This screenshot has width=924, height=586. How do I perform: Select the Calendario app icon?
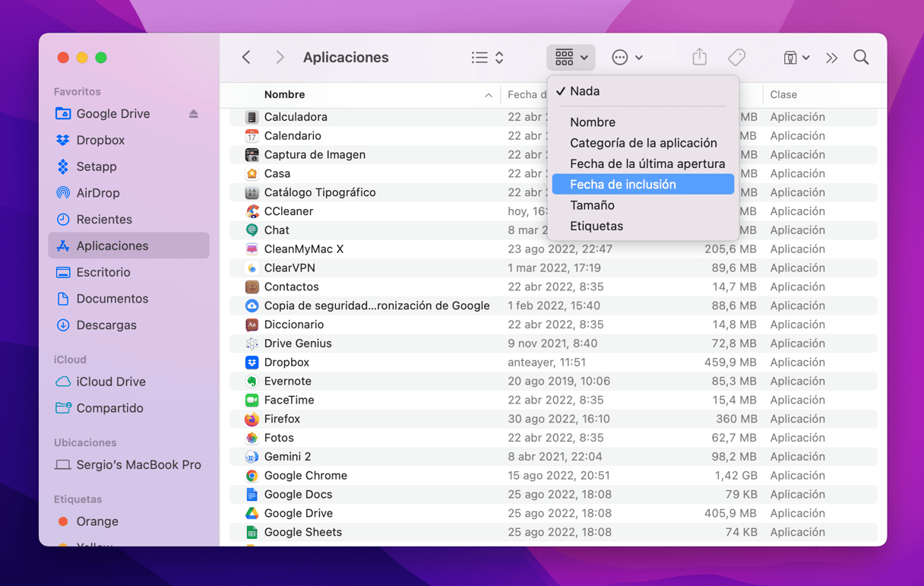coord(252,136)
